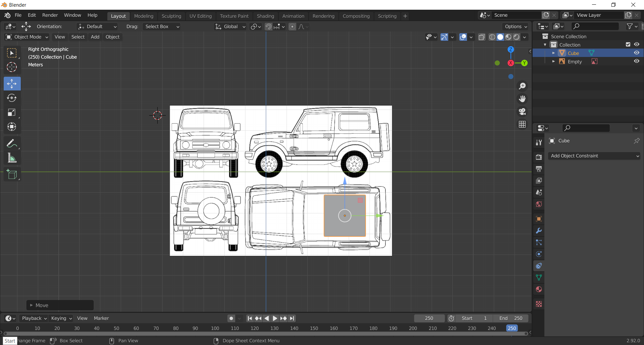Switch to wireframe shading mode
This screenshot has height=345, width=644.
492,37
